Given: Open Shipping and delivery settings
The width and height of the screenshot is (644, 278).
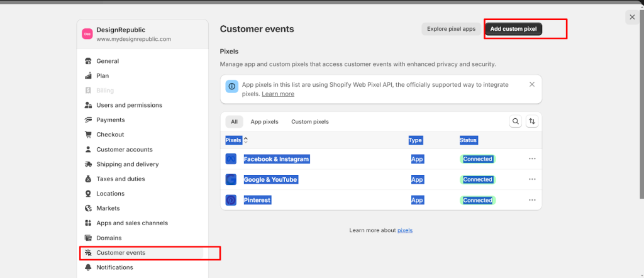Looking at the screenshot, I should [127, 164].
